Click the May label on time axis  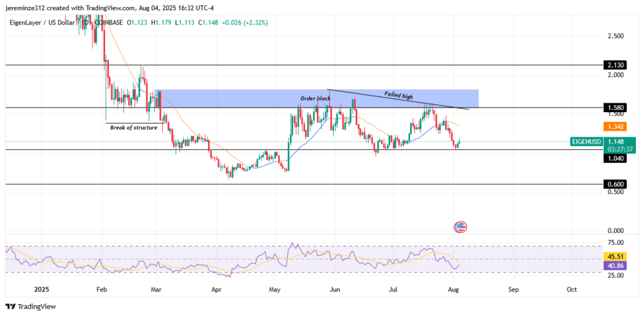tap(274, 290)
